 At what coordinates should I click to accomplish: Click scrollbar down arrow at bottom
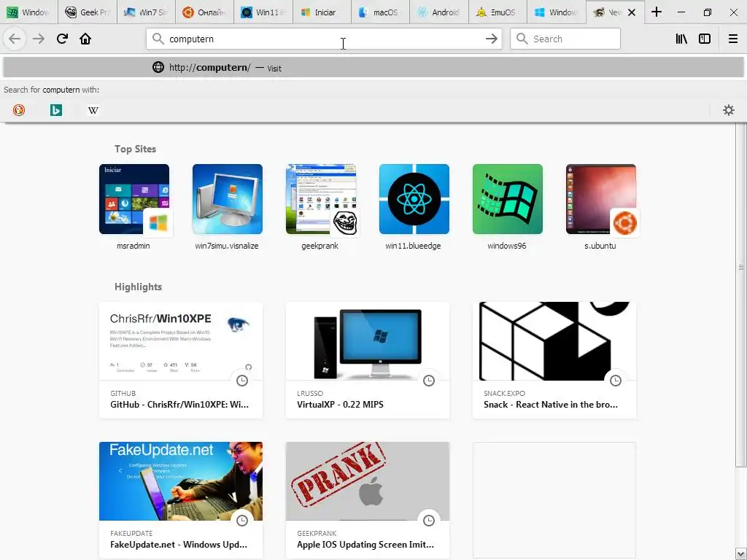point(741,554)
